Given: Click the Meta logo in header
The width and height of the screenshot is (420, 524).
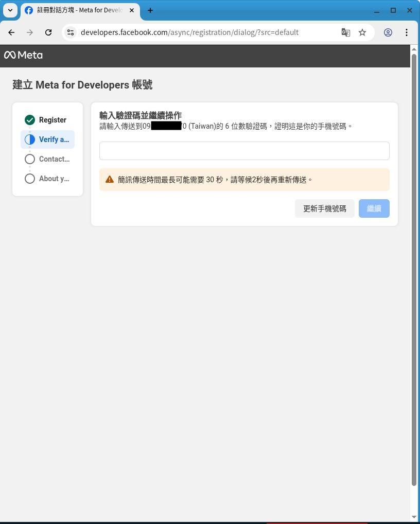Looking at the screenshot, I should tap(23, 55).
